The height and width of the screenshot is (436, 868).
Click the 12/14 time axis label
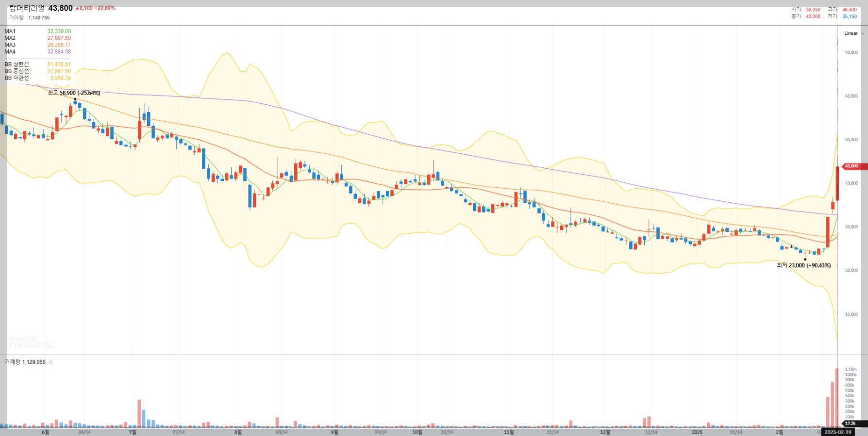click(x=651, y=432)
